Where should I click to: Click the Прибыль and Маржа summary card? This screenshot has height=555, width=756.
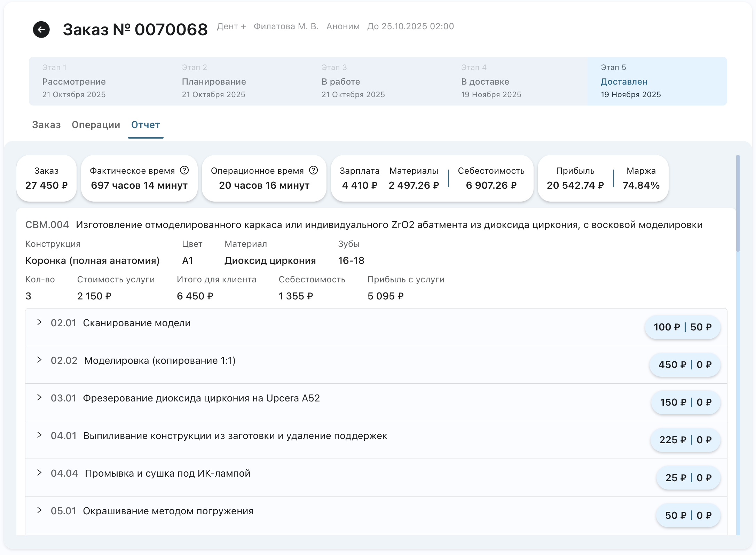(603, 178)
